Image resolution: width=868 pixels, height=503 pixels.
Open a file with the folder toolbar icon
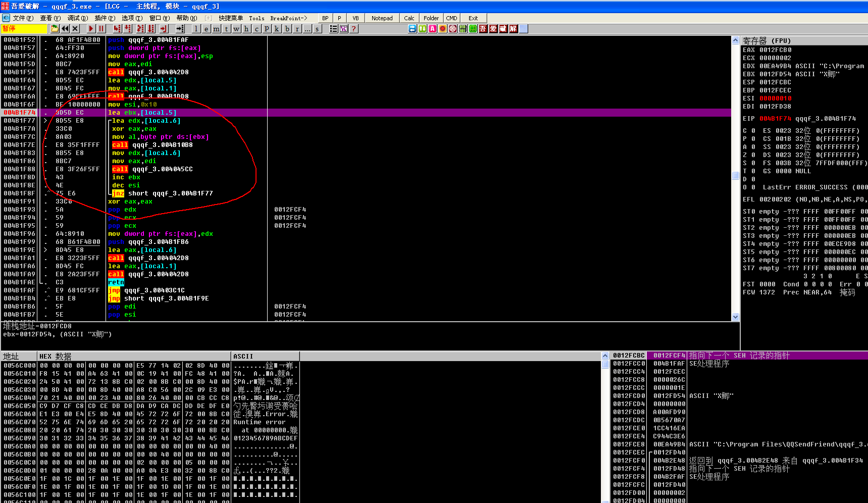pyautogui.click(x=55, y=29)
